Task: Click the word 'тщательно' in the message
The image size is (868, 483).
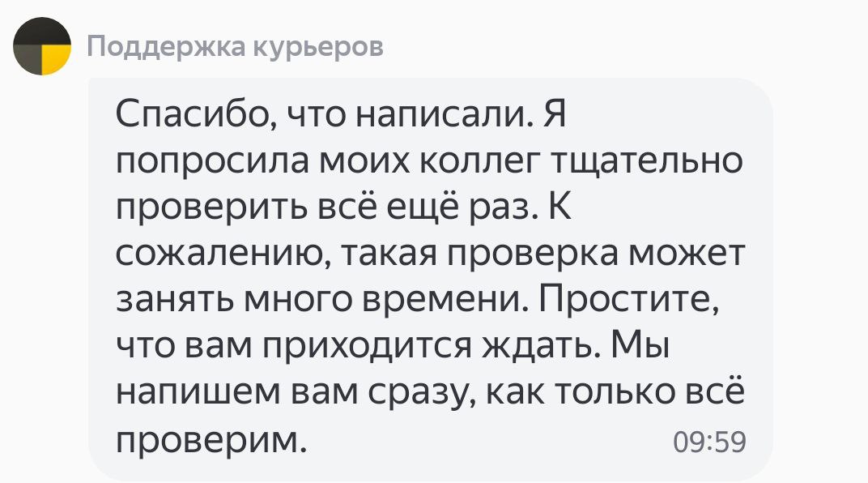Action: [647, 161]
